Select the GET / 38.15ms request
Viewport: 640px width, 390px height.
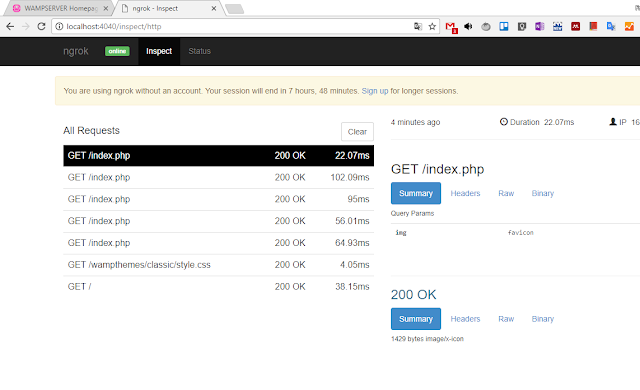(x=218, y=287)
